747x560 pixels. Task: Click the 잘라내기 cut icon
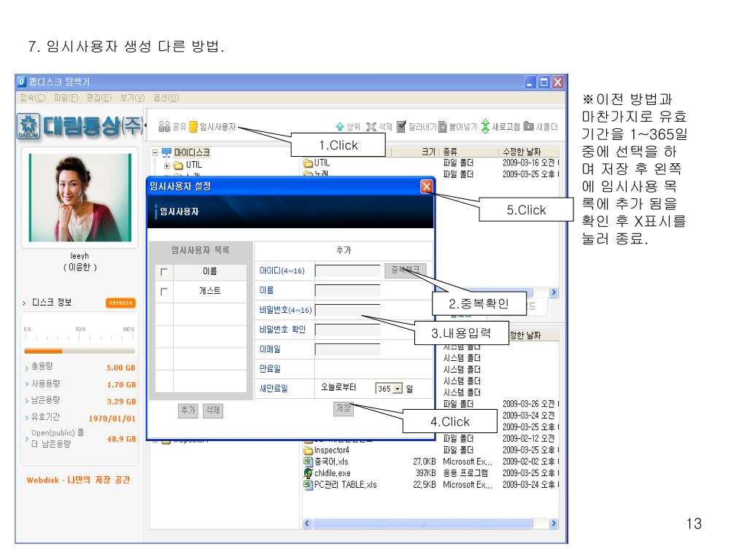coord(401,126)
